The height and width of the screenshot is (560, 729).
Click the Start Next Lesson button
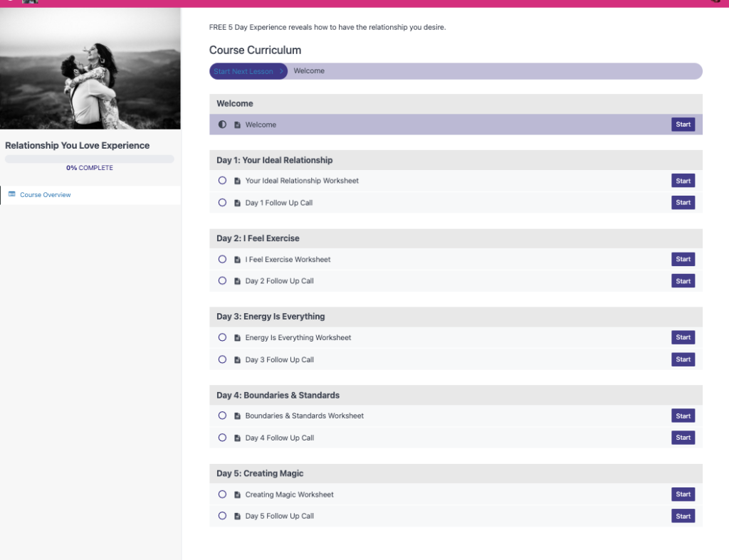[x=248, y=71]
